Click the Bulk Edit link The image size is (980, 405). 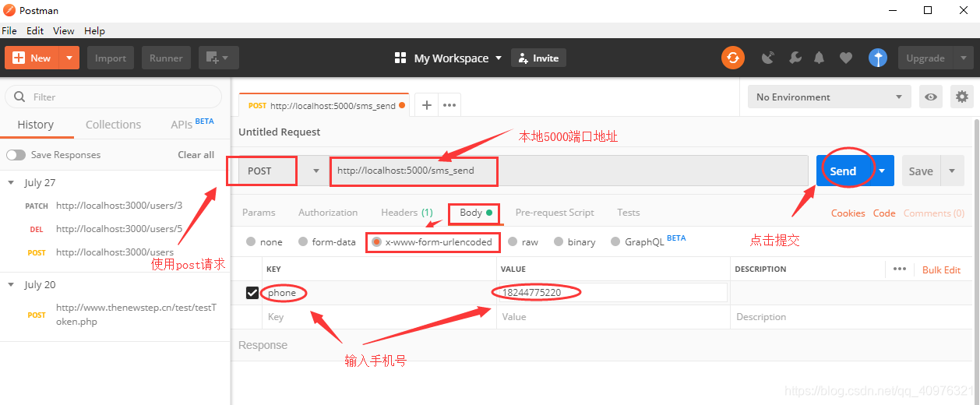click(942, 269)
